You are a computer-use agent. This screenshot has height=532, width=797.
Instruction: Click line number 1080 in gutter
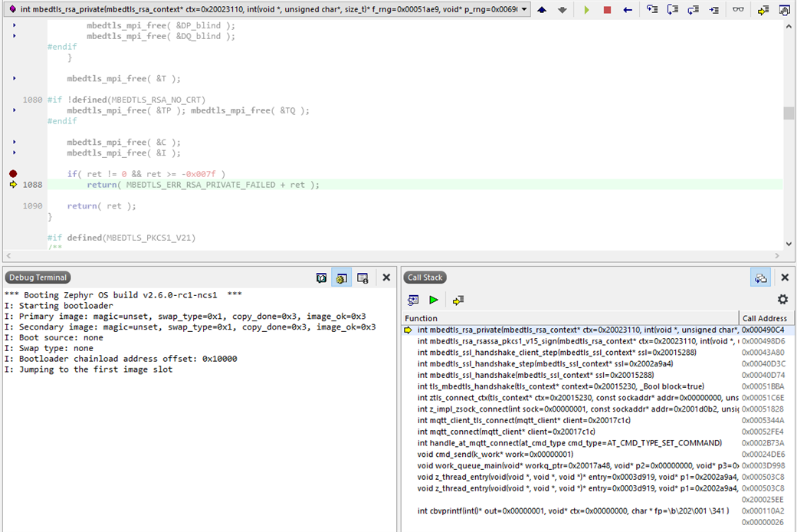(x=32, y=100)
